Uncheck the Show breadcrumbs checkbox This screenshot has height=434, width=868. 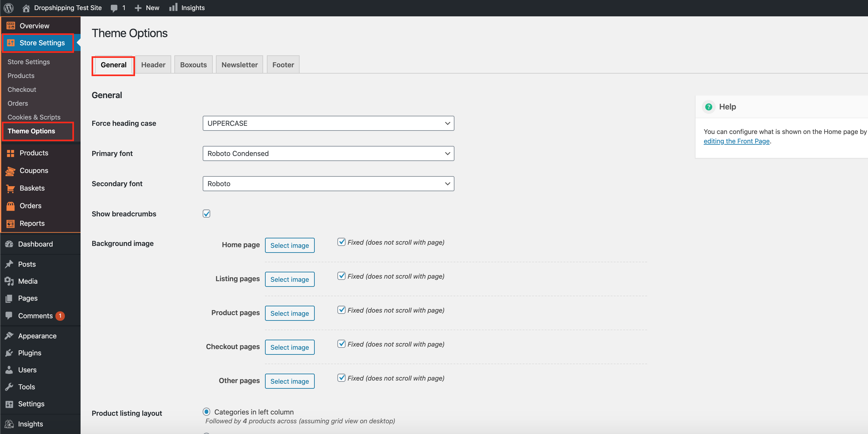coord(206,214)
